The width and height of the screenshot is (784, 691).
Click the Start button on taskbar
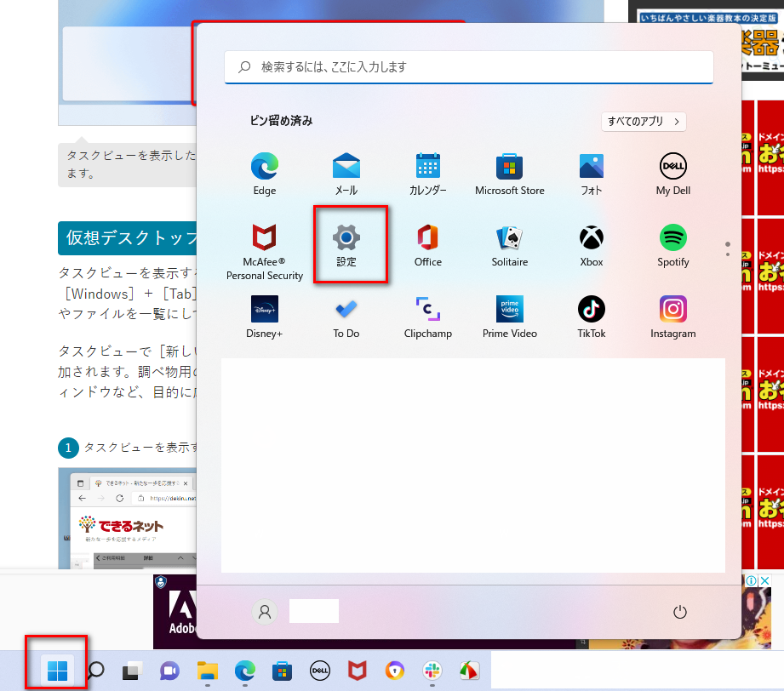(57, 671)
